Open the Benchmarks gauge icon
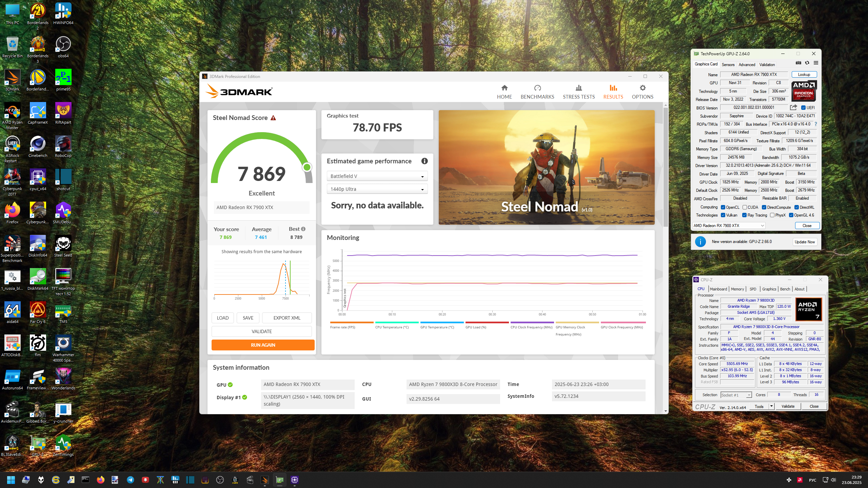 [x=537, y=88]
